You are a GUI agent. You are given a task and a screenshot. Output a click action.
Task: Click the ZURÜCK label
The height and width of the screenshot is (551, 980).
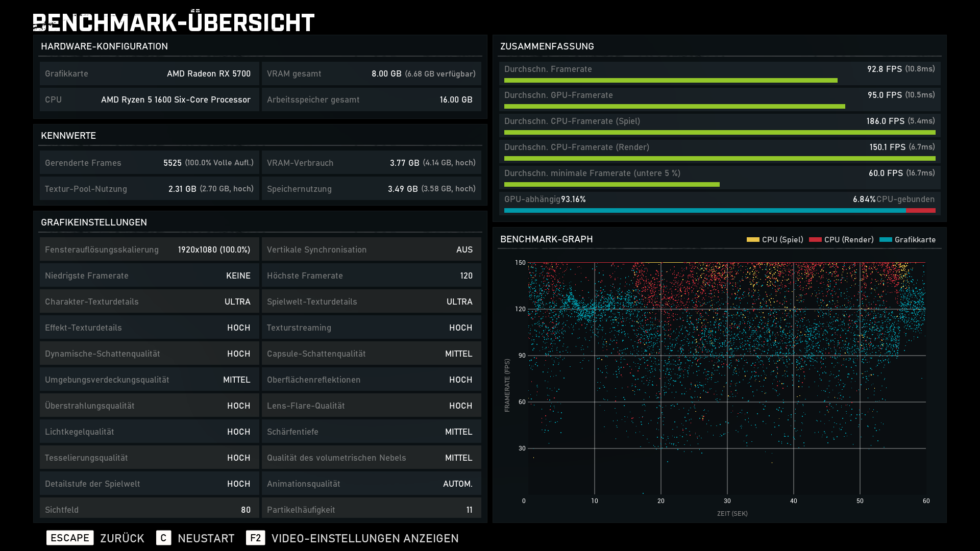point(122,538)
